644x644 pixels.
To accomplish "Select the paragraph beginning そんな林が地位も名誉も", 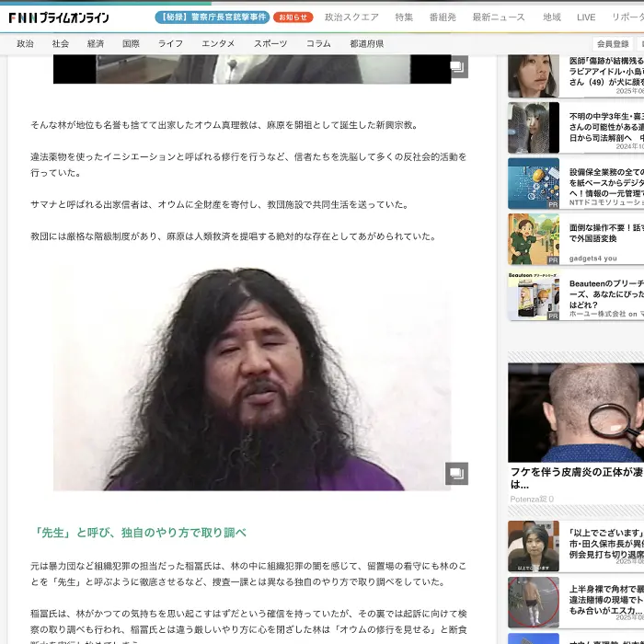I will pos(224,125).
